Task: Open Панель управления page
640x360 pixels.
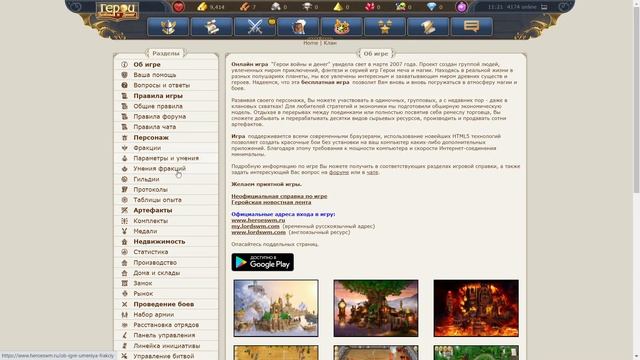Action: point(164,335)
